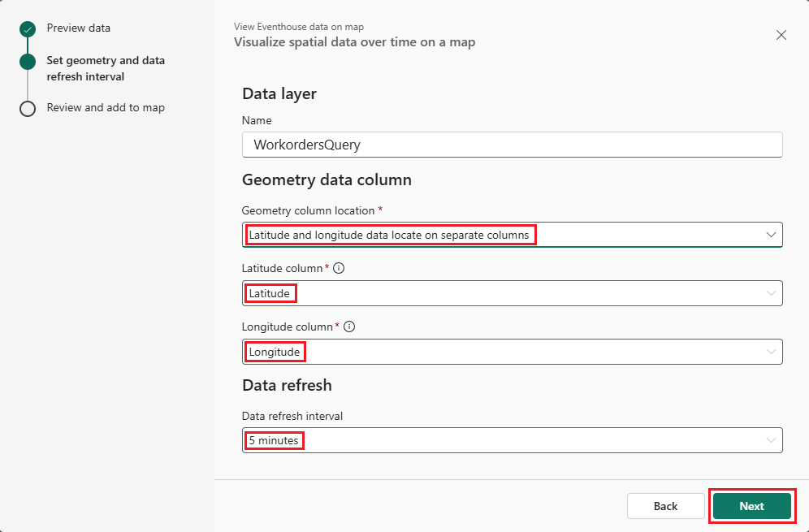This screenshot has height=532, width=809.
Task: Click the chevron on Data refresh interval field
Action: (770, 439)
